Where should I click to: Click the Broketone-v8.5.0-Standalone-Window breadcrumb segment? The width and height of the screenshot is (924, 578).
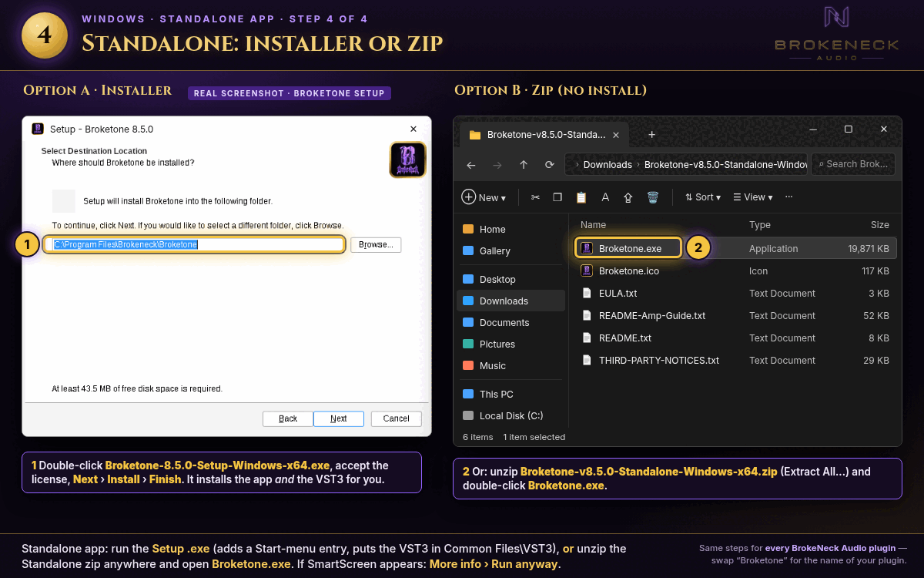(x=725, y=165)
